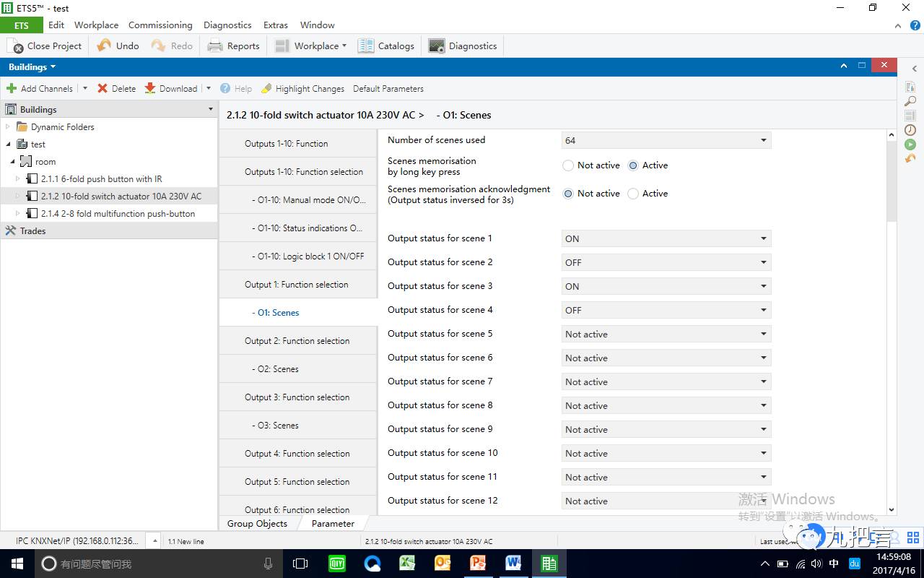This screenshot has width=924, height=578.
Task: Click the Undo arrow icon
Action: pyautogui.click(x=105, y=46)
